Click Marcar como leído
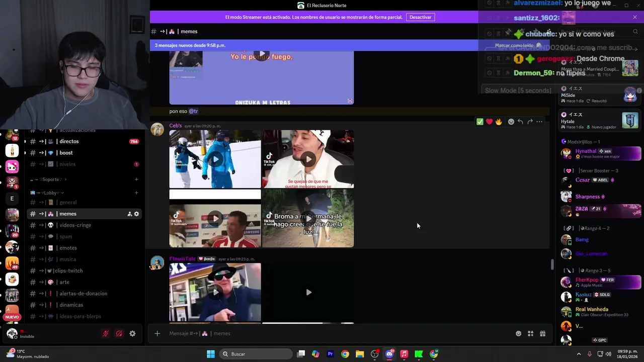 (x=518, y=45)
